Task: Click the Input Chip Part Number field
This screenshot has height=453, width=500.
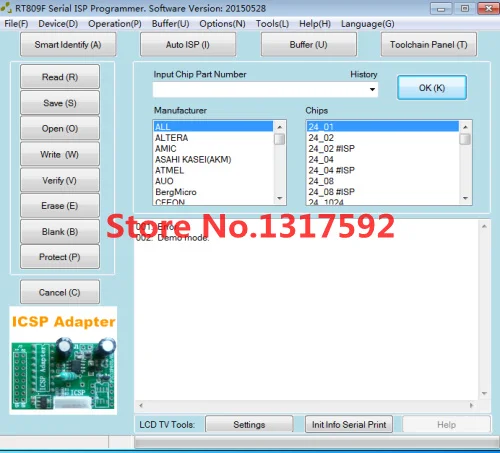Action: click(x=260, y=90)
